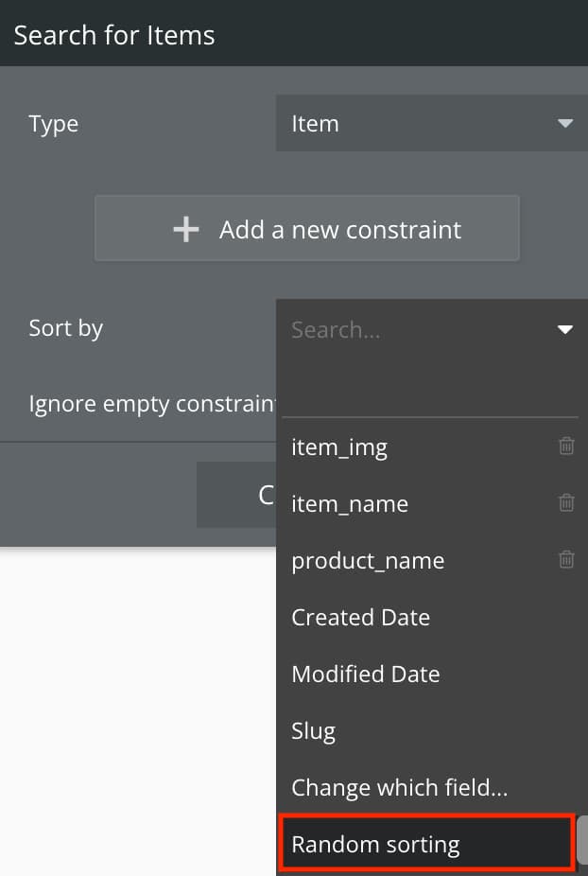The image size is (588, 876).
Task: Delete the item_img field using its trash icon
Action: (566, 446)
